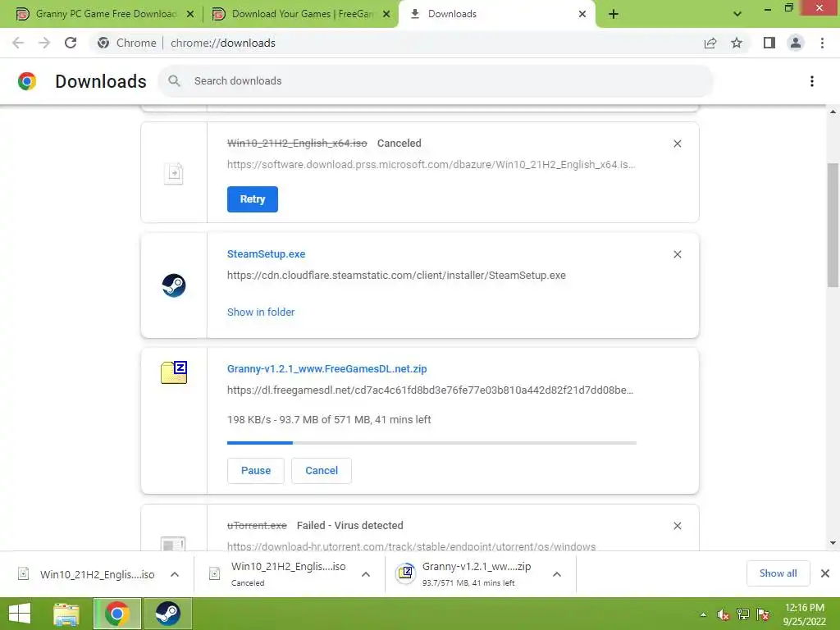This screenshot has height=630, width=840.
Task: Go back with the browser back arrow
Action: [x=18, y=43]
